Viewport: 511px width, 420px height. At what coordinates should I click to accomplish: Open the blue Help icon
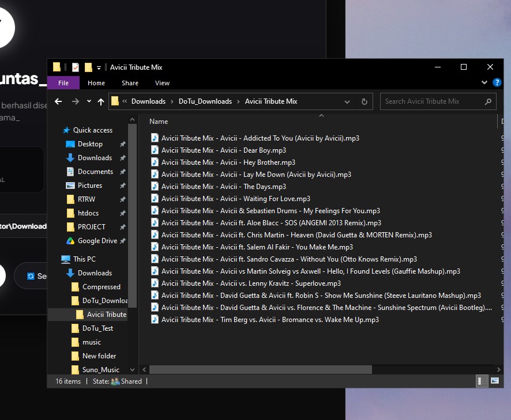pyautogui.click(x=497, y=83)
